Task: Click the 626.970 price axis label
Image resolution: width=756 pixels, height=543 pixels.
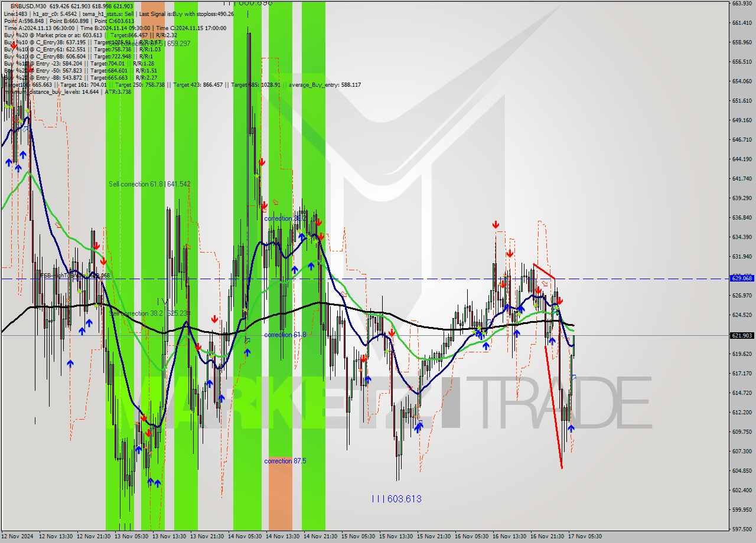Action: pyautogui.click(x=741, y=295)
